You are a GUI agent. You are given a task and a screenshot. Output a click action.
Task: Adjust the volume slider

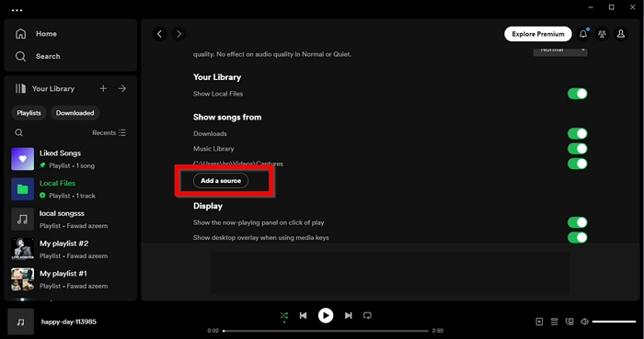614,322
